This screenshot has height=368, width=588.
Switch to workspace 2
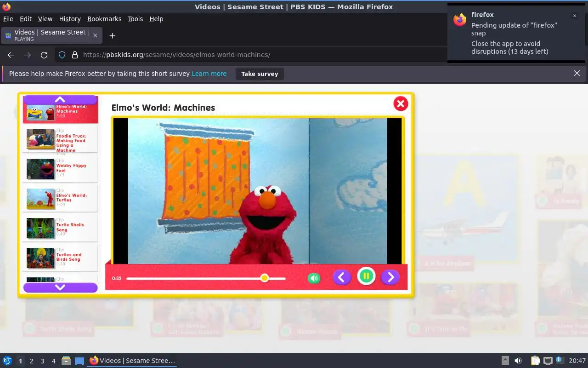click(x=31, y=361)
